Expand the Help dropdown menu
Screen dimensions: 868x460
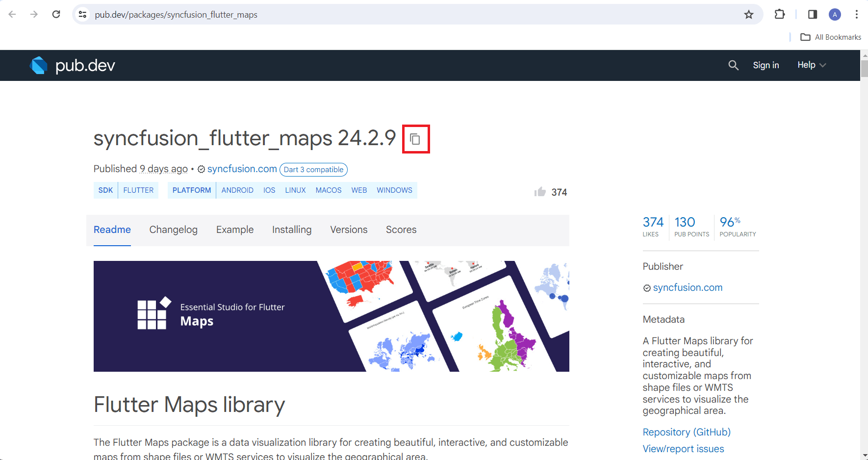click(812, 65)
